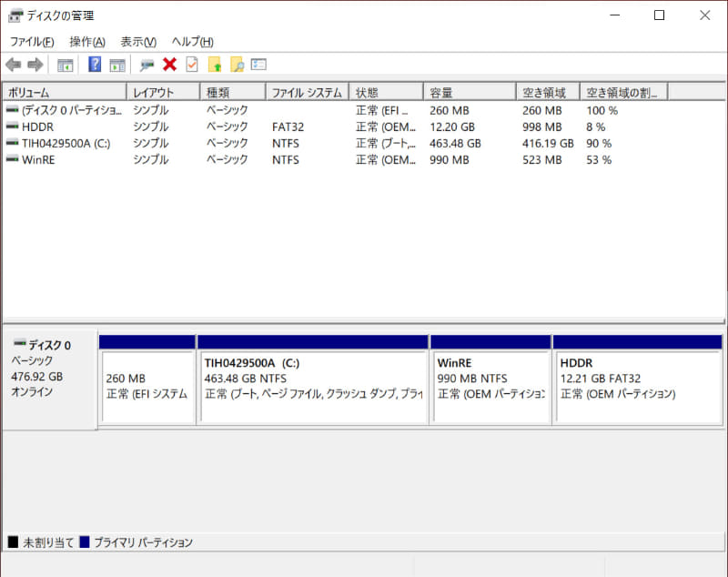The width and height of the screenshot is (728, 577).
Task: Click the 53 % free percentage cell
Action: pos(599,159)
